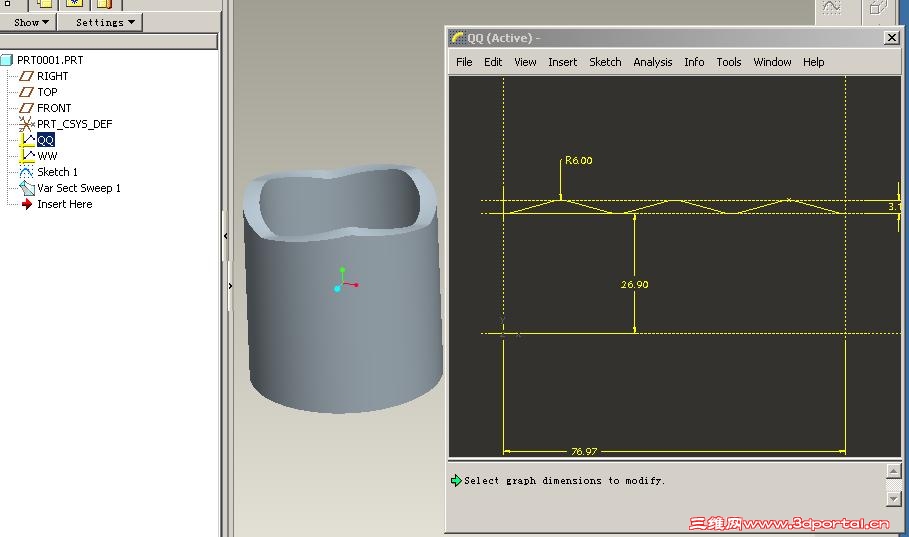The image size is (909, 537).
Task: Click the QQ window title bar icon
Action: coord(457,38)
